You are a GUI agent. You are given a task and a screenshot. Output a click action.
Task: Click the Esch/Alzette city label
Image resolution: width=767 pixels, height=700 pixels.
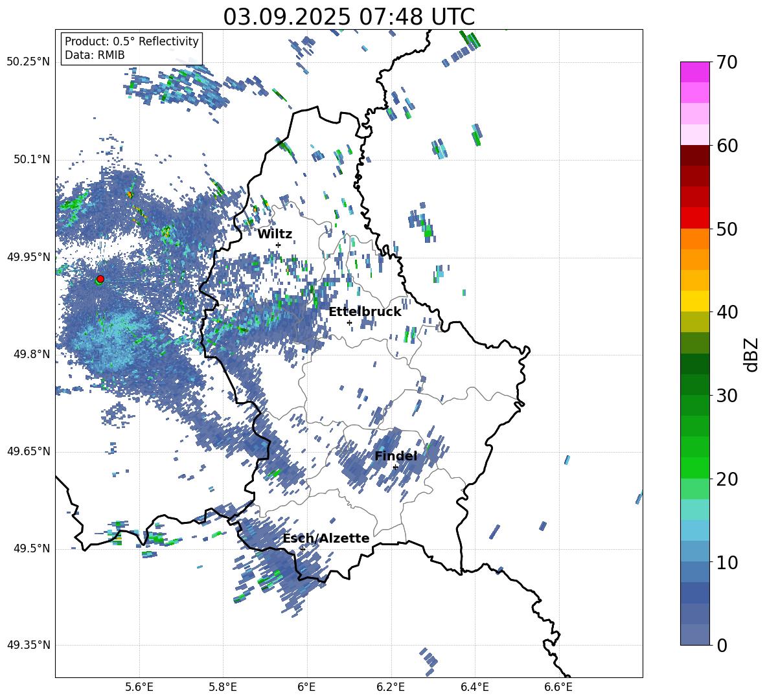pos(326,538)
